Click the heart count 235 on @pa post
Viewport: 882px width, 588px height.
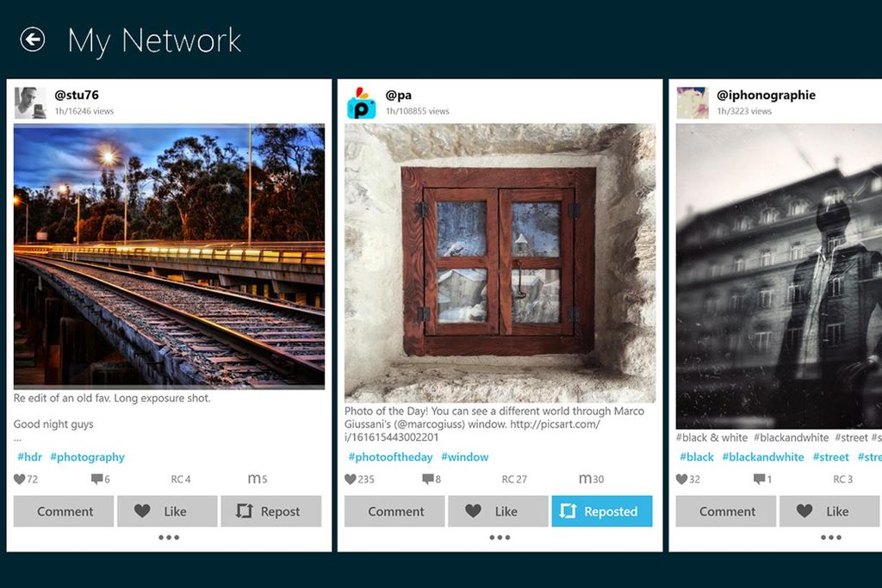click(359, 479)
